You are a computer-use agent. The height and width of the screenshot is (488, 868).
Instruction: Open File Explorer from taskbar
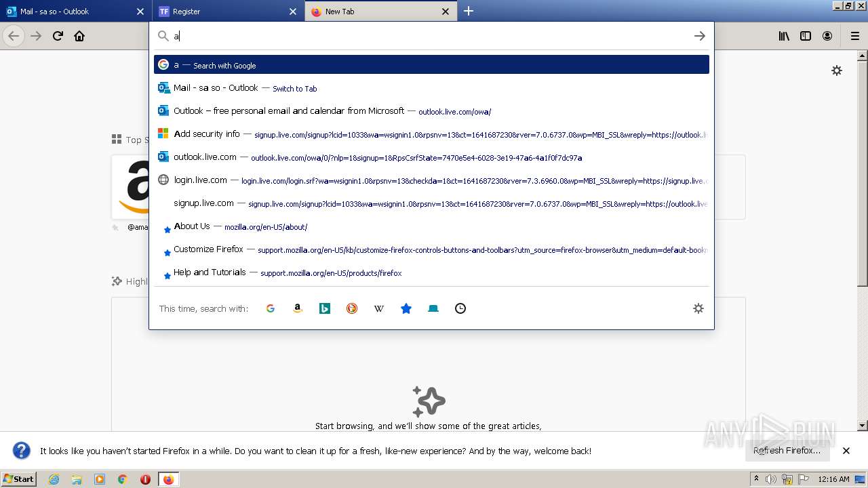(77, 479)
